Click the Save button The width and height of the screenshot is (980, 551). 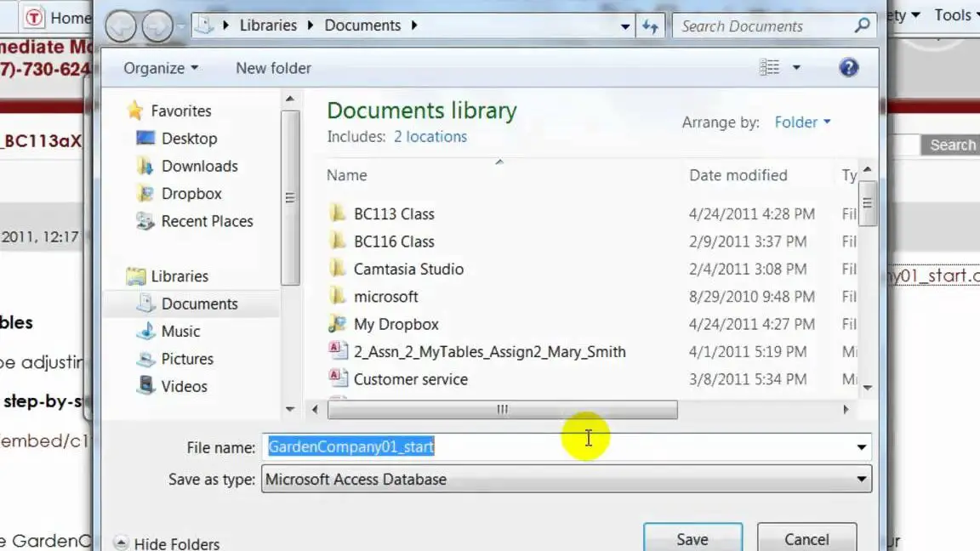pyautogui.click(x=692, y=538)
